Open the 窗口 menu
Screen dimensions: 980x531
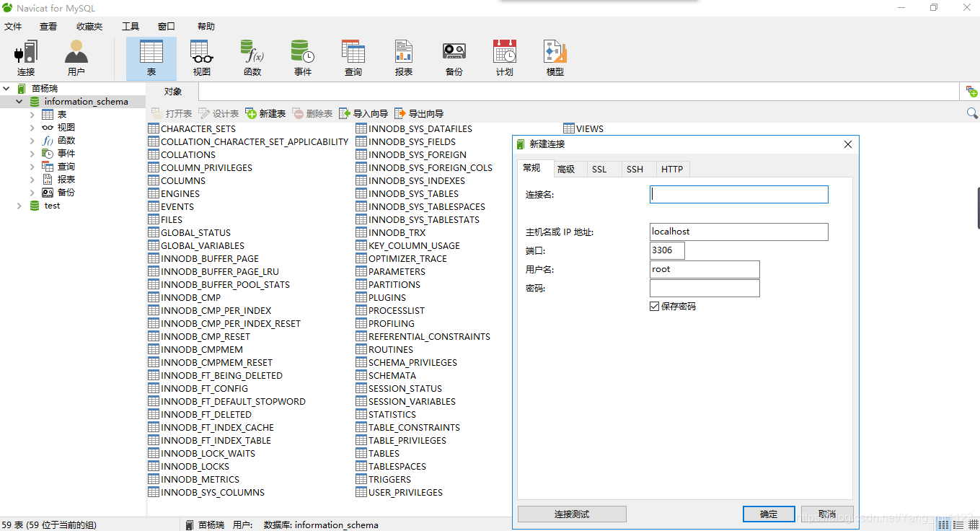[x=167, y=27]
